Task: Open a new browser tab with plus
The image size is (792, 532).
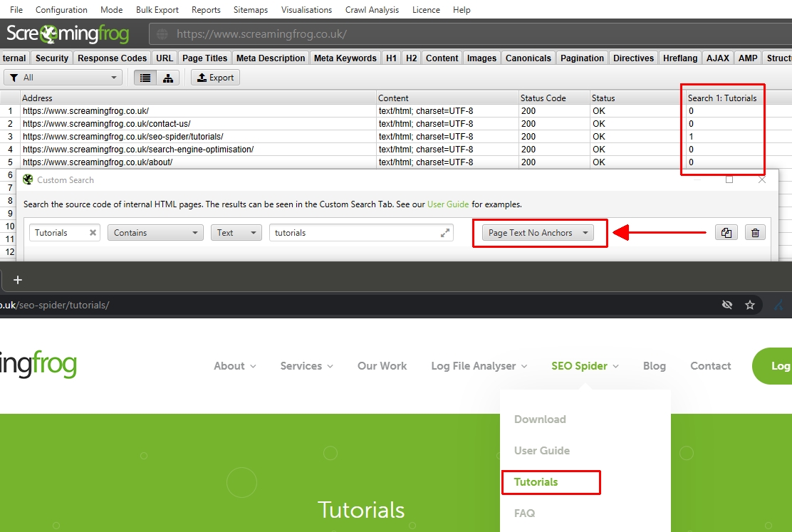Action: (x=18, y=280)
